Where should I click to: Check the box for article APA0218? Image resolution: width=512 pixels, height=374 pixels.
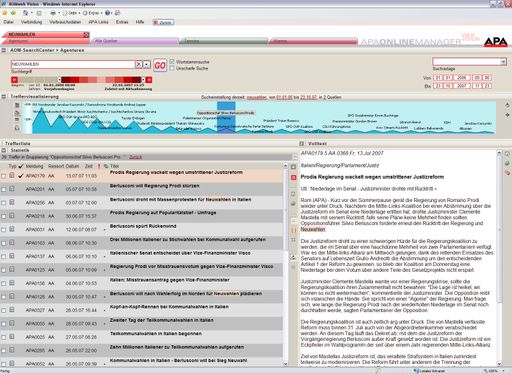pyautogui.click(x=4, y=216)
